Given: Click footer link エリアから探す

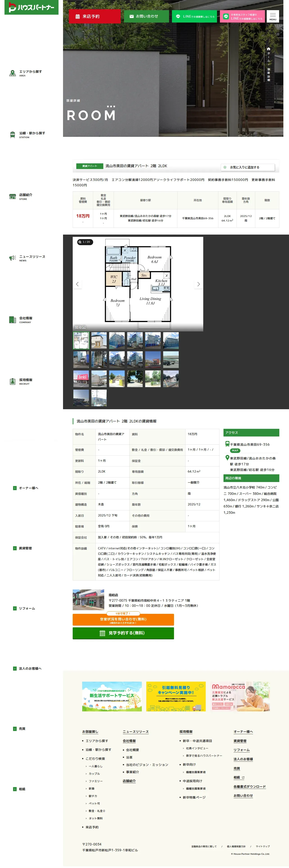Looking at the screenshot, I should coord(97,741).
